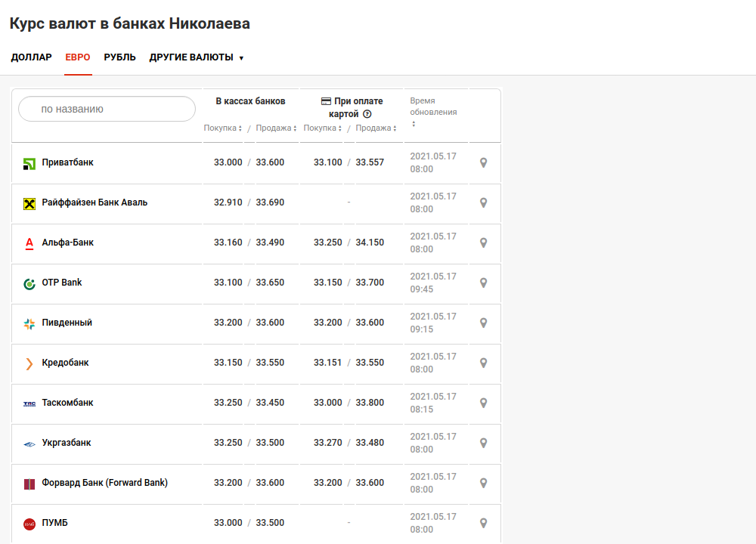756x544 pixels.
Task: Click Альфа-Банк cash sale rate 33.490
Action: pyautogui.click(x=270, y=243)
